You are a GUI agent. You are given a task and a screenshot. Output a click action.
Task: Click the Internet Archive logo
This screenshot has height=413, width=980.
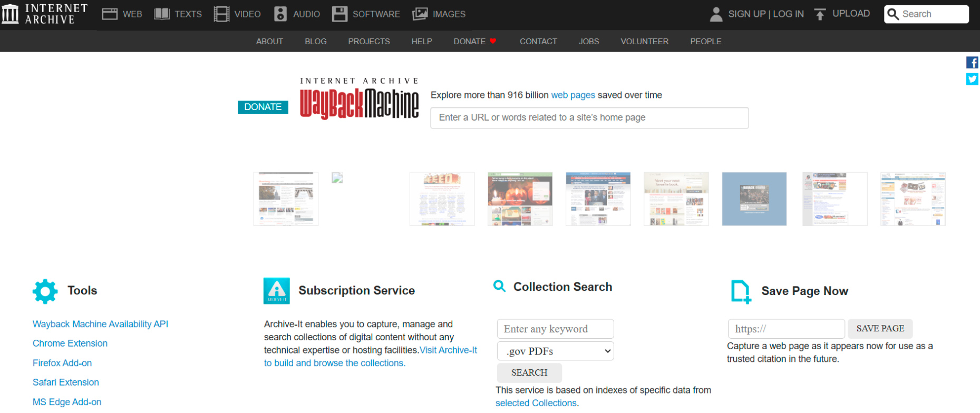tap(44, 14)
